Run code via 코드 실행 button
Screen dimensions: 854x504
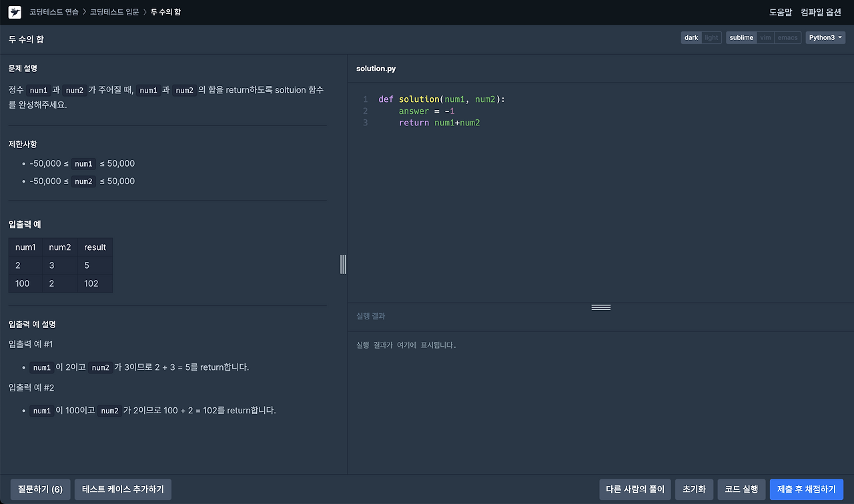point(741,489)
